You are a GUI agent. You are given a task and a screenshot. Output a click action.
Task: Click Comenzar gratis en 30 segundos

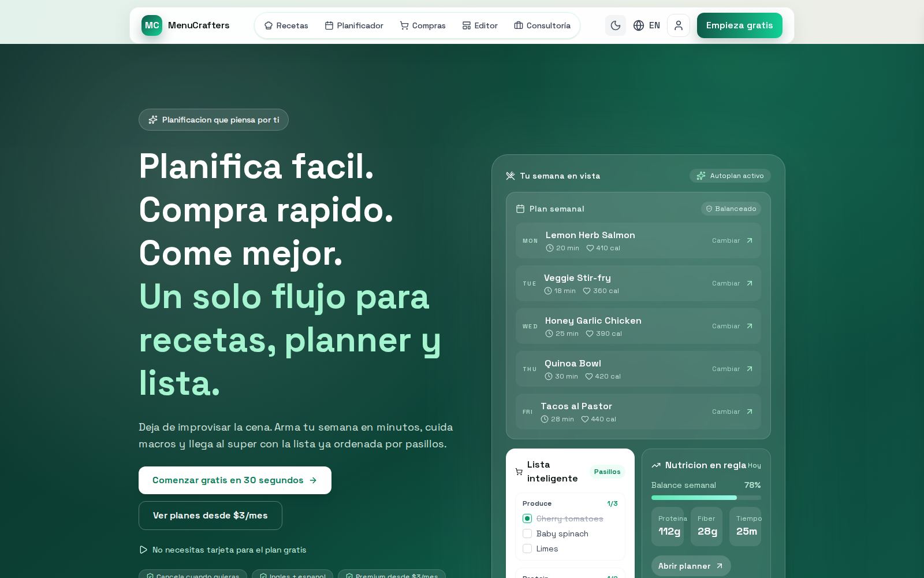point(235,480)
